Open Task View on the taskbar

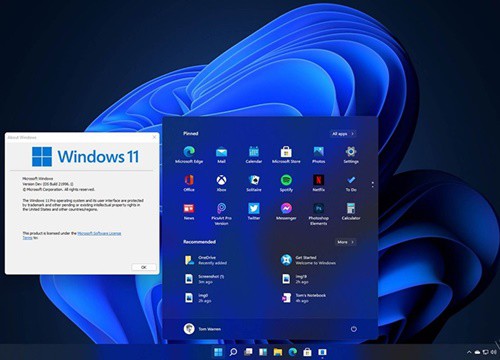[x=248, y=352]
